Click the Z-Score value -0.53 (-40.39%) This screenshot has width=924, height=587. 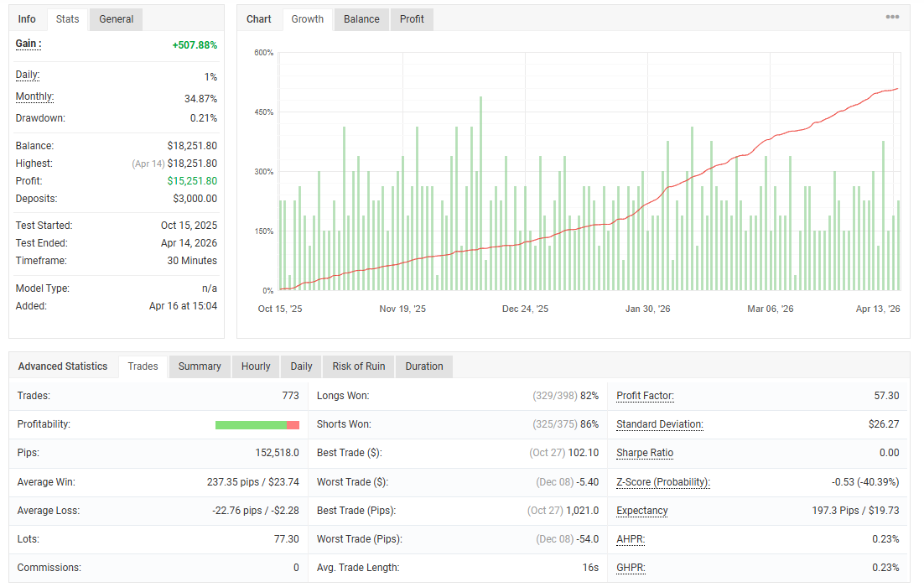tap(865, 481)
